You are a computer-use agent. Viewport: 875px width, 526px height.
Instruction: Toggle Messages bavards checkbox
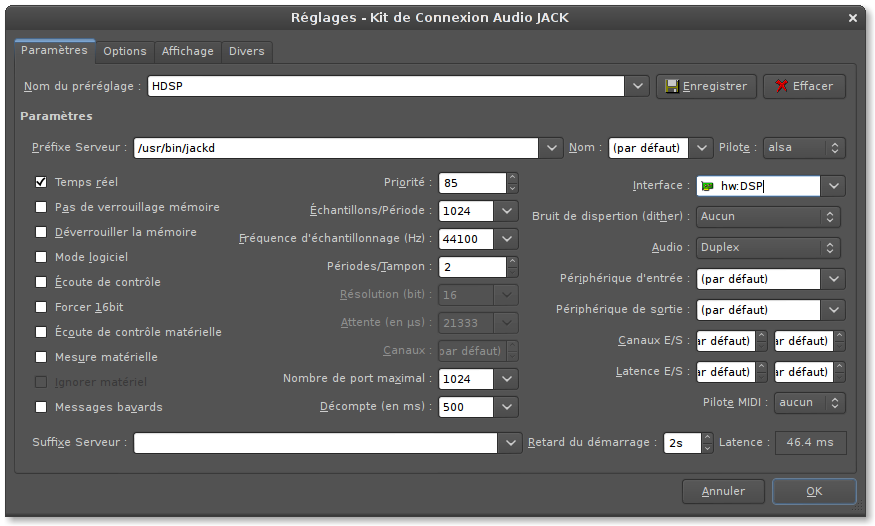point(41,407)
